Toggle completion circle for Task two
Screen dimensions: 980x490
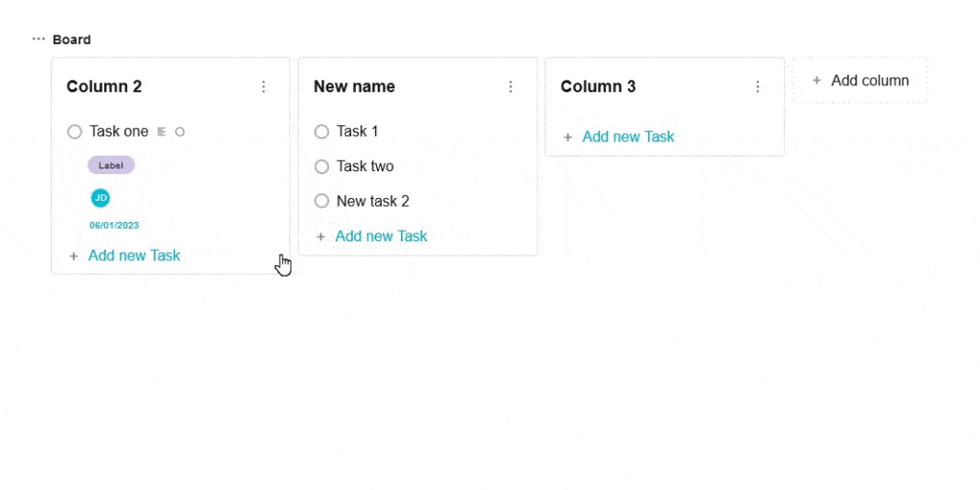pos(322,167)
